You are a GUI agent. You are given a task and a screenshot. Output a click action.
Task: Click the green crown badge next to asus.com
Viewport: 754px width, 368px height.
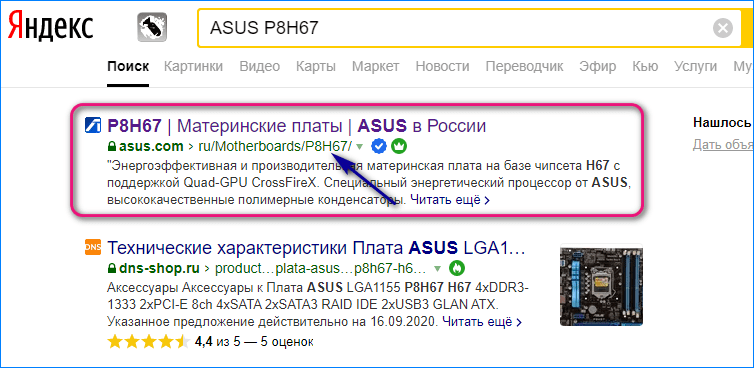pyautogui.click(x=398, y=146)
